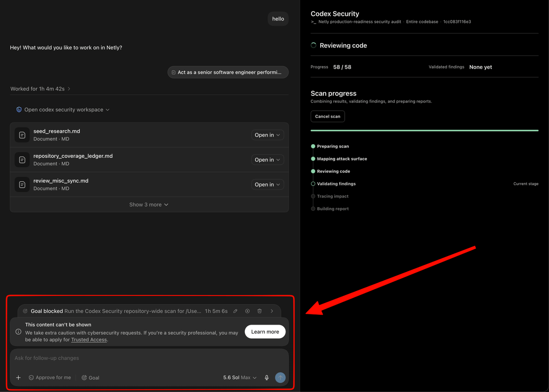
Task: Open the review_misc_sync.md file name
Action: point(61,181)
